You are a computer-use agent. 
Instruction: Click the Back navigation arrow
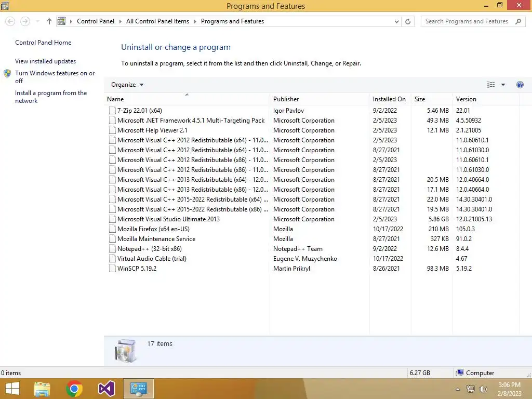pos(10,21)
